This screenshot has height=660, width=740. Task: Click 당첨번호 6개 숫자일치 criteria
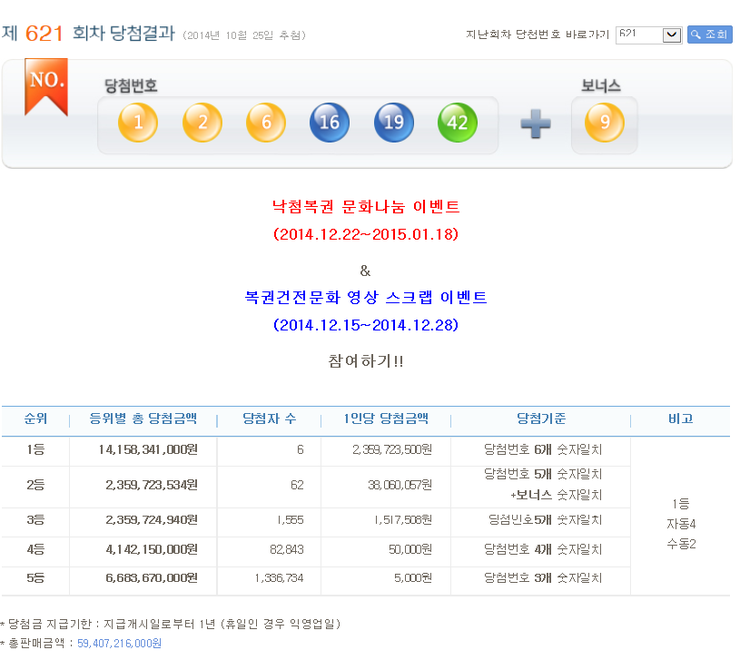coord(543,449)
